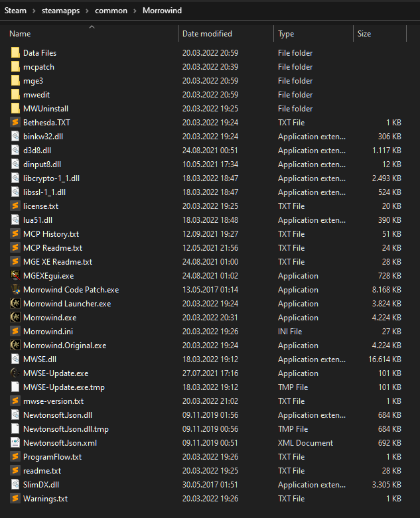Expand the chevron after steamapps in breadcrumb
The width and height of the screenshot is (420, 518).
[88, 11]
